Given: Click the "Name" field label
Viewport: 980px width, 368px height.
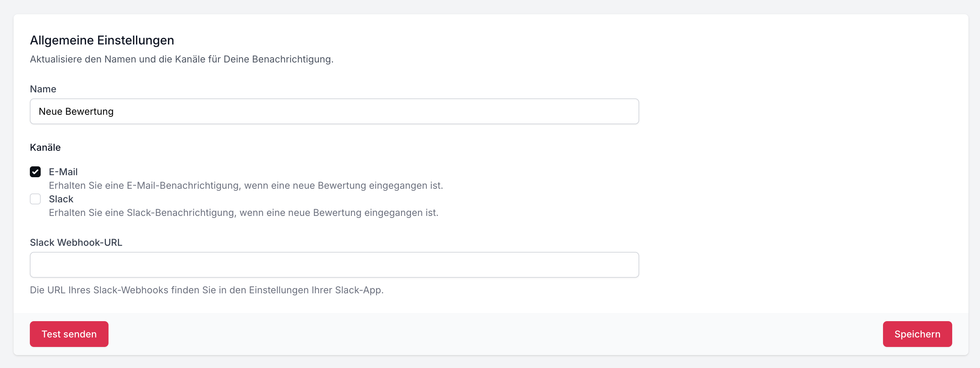Looking at the screenshot, I should [x=43, y=89].
